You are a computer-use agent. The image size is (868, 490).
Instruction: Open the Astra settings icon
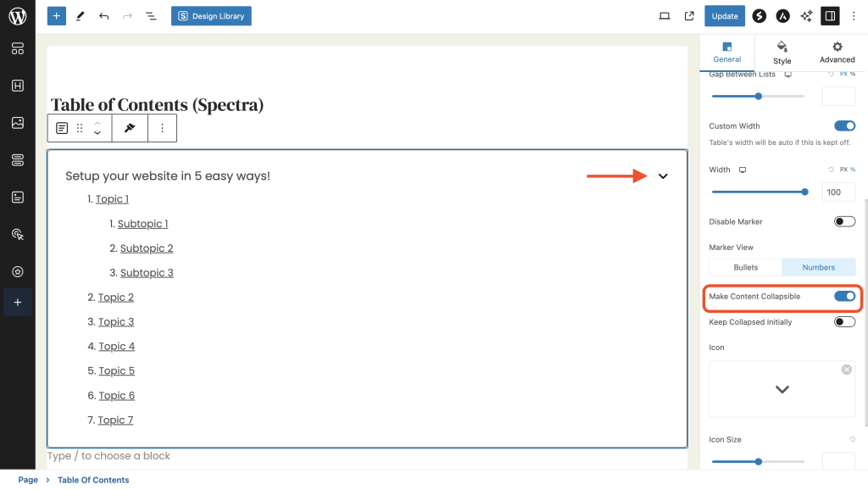point(783,16)
